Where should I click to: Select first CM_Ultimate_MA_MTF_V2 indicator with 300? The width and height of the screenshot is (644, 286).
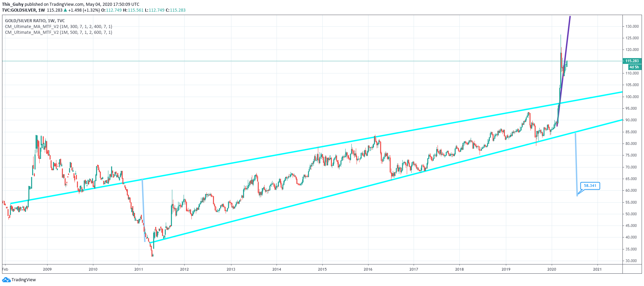coord(58,27)
